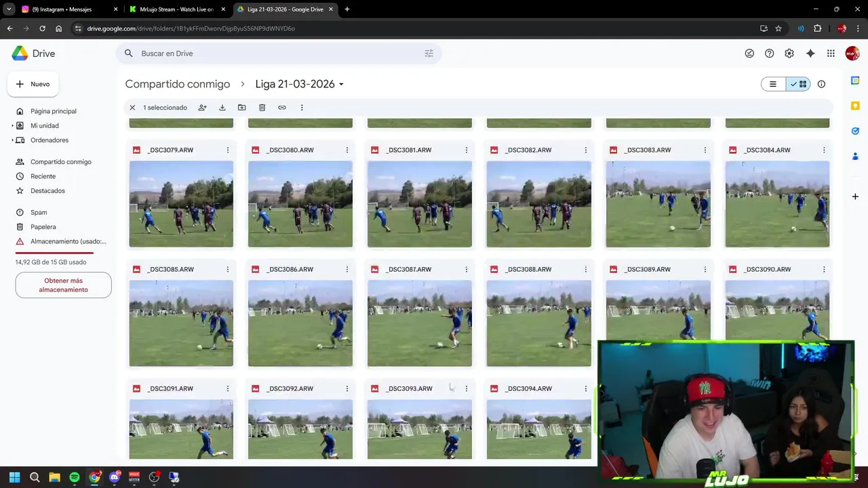Open Gemini sparkle assistant
The height and width of the screenshot is (488, 868).
pyautogui.click(x=810, y=54)
